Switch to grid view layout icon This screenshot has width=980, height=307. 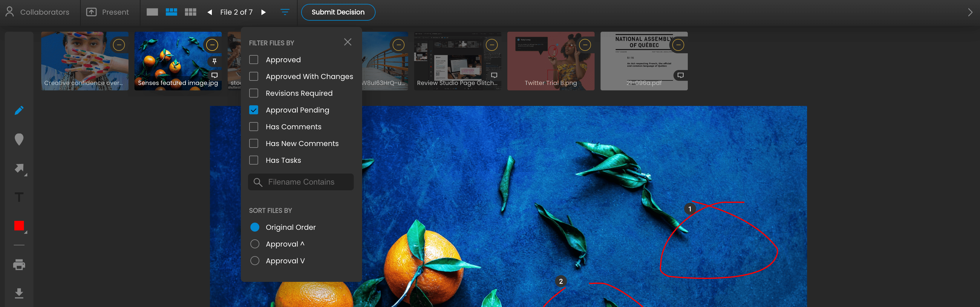pos(191,12)
